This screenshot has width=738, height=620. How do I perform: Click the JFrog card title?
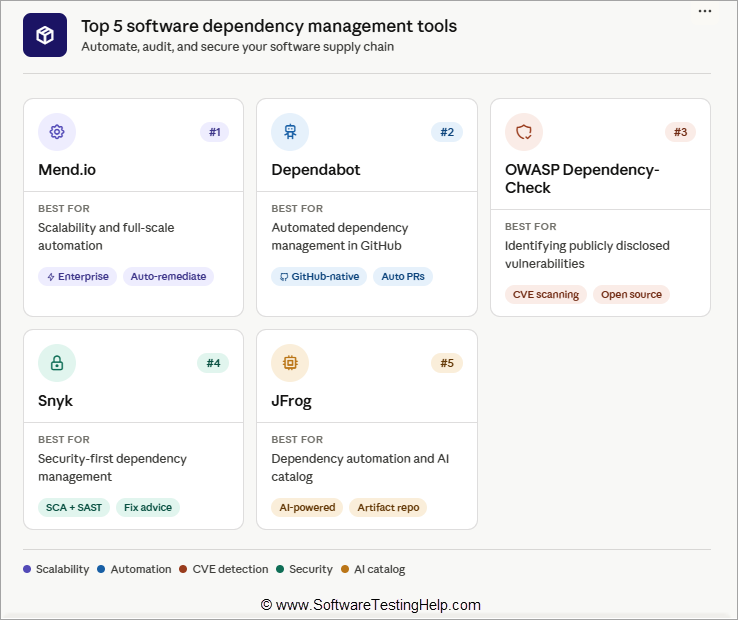tap(291, 401)
